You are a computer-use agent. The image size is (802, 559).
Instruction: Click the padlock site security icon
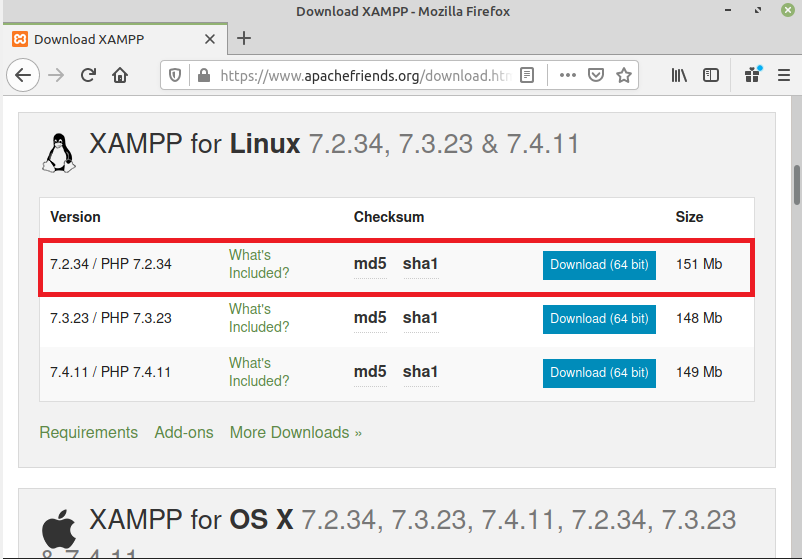(x=203, y=75)
